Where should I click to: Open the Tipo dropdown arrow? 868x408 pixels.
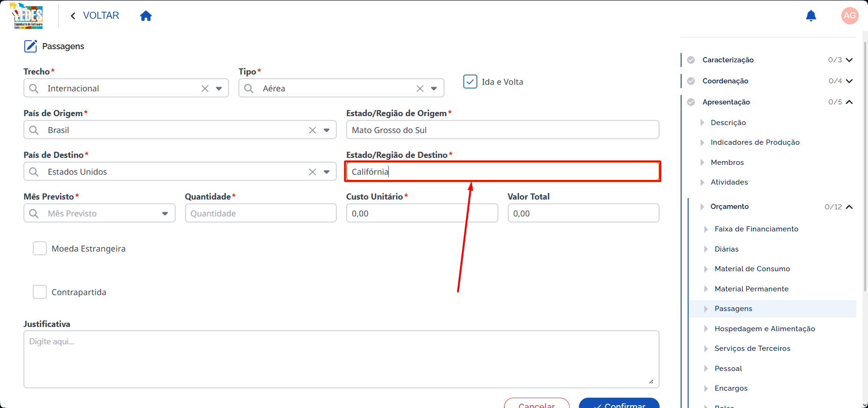tap(434, 89)
